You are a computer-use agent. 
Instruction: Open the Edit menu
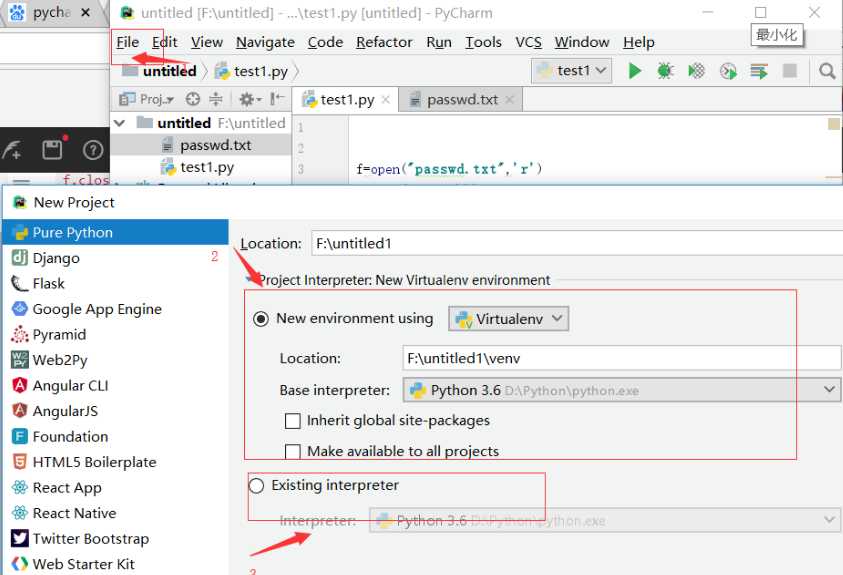tap(165, 42)
